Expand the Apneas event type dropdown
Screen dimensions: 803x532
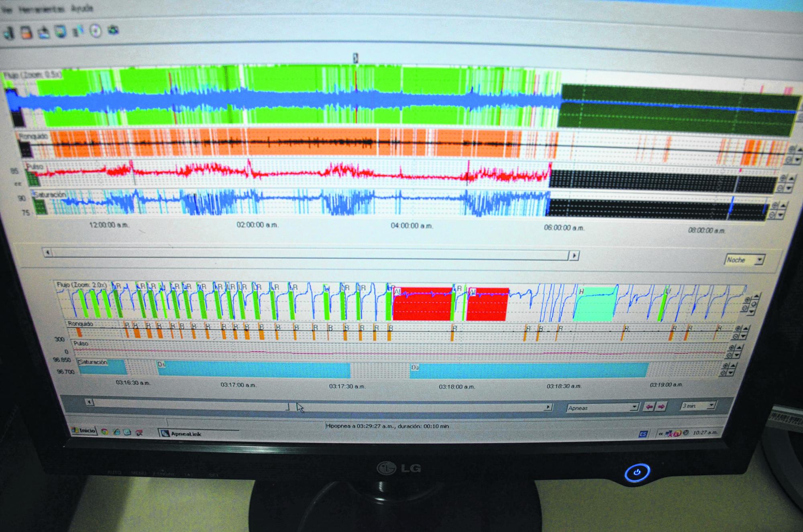click(634, 407)
